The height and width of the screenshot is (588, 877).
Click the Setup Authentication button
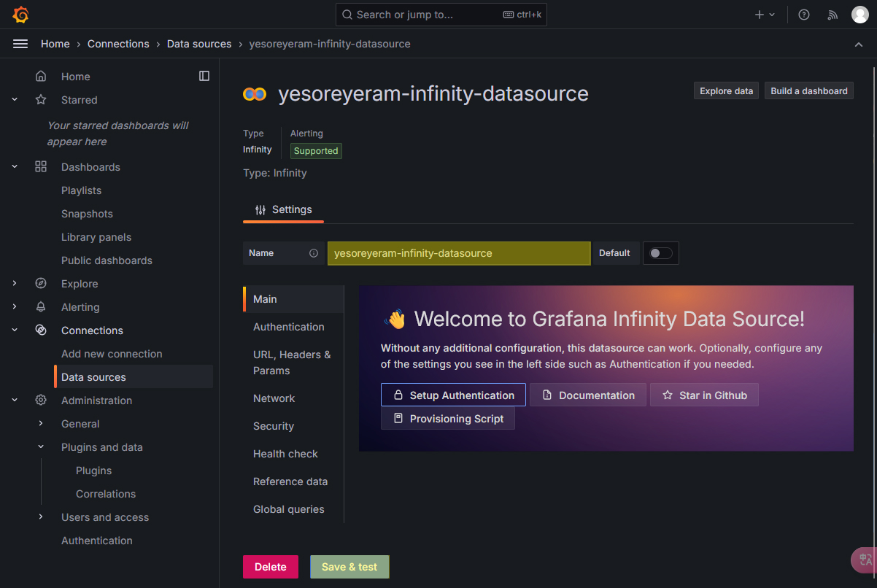pyautogui.click(x=453, y=395)
